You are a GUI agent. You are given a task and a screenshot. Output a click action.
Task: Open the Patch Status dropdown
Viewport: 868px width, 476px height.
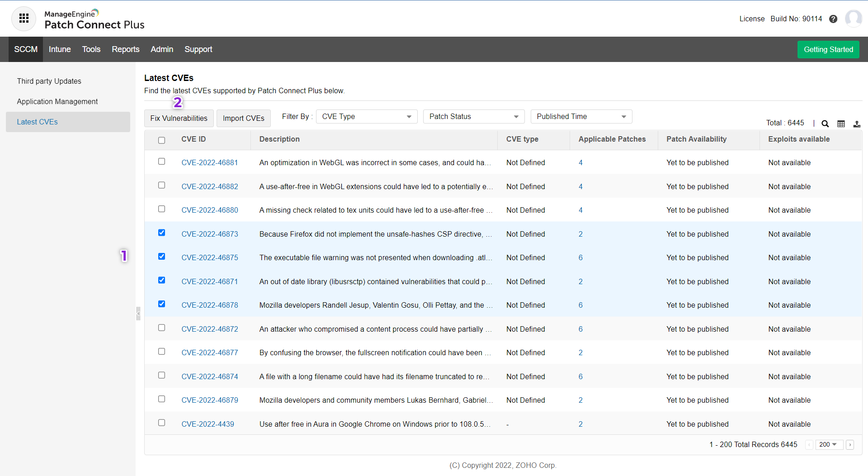point(473,117)
